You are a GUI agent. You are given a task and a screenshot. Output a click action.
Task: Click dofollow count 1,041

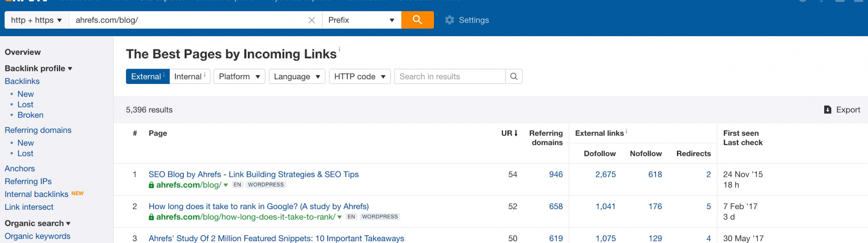(606, 206)
